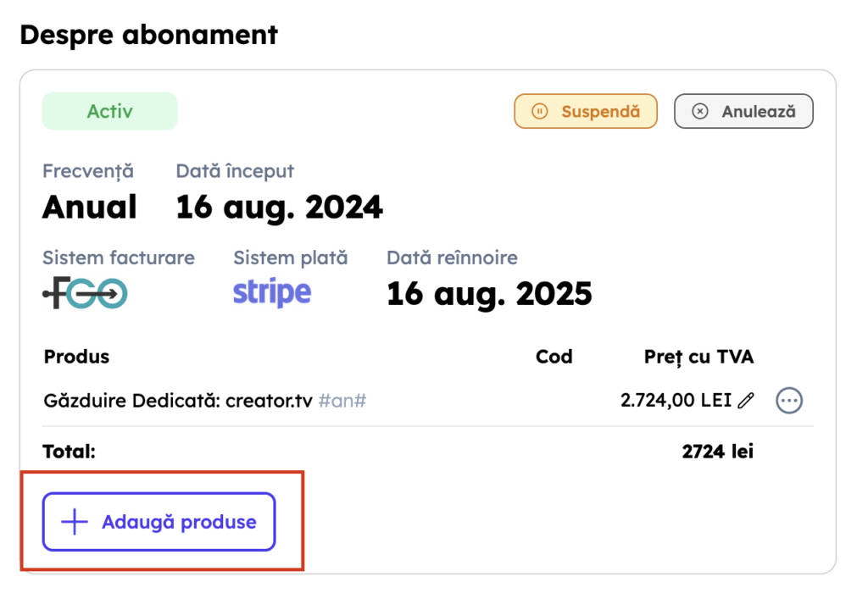The height and width of the screenshot is (599, 868).
Task: Click the FGO billing system logo
Action: [x=85, y=294]
